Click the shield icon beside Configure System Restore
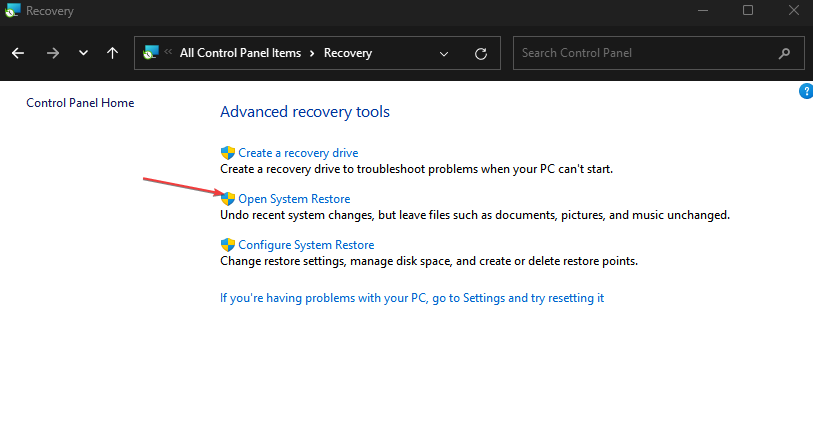Screen dimensions: 813x445 (227, 245)
